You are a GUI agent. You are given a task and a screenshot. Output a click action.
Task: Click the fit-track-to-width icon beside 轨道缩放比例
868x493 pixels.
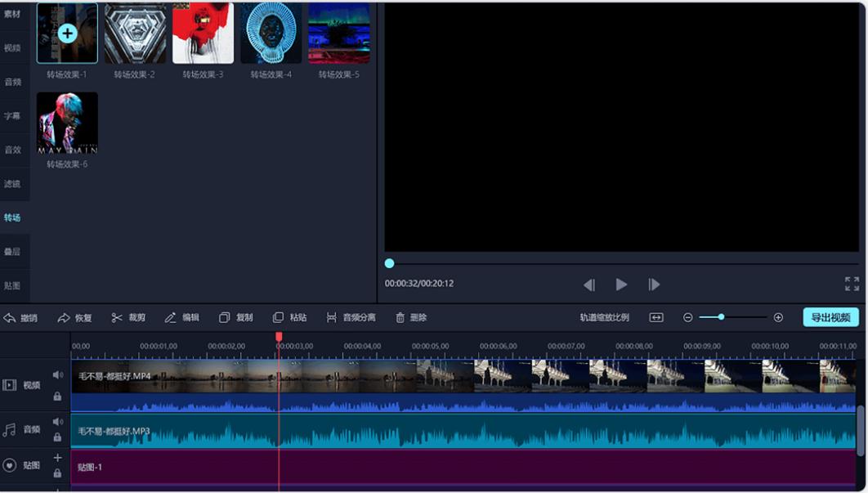[x=656, y=317]
